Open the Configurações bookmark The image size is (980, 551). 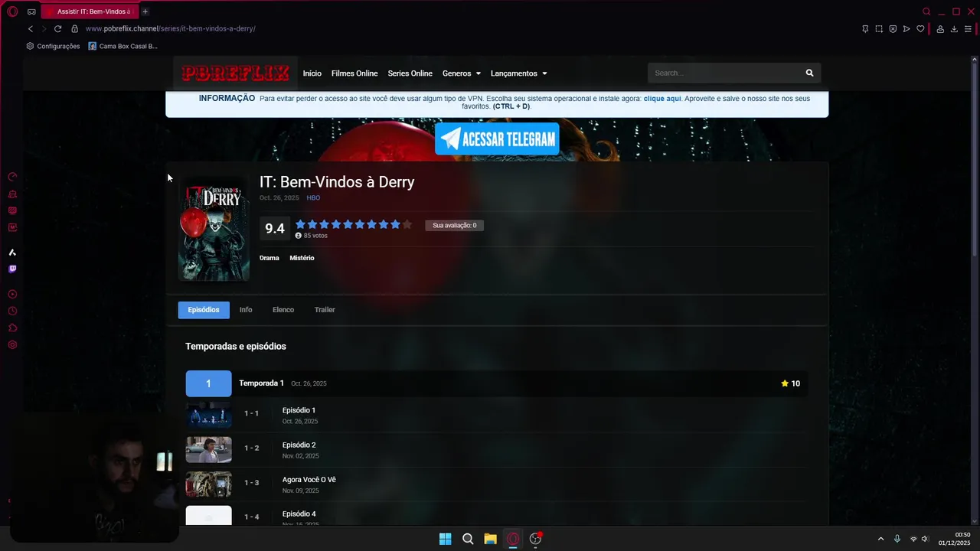[x=53, y=46]
